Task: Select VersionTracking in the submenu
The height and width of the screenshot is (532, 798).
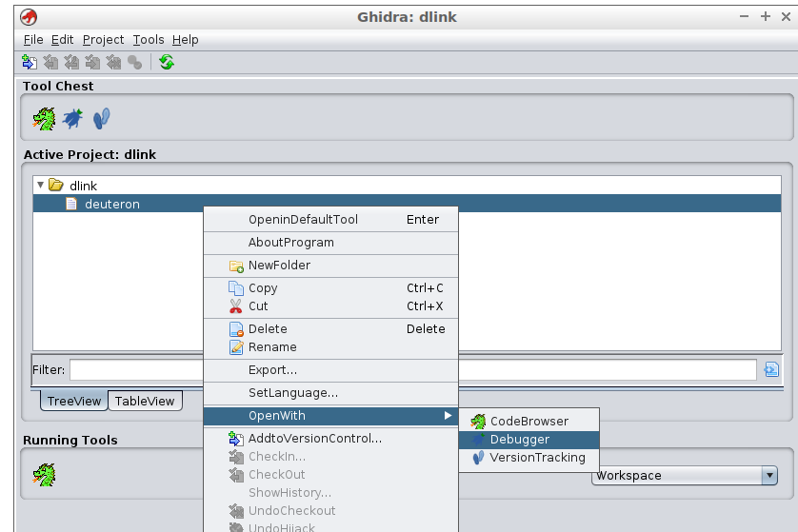Action: [537, 458]
